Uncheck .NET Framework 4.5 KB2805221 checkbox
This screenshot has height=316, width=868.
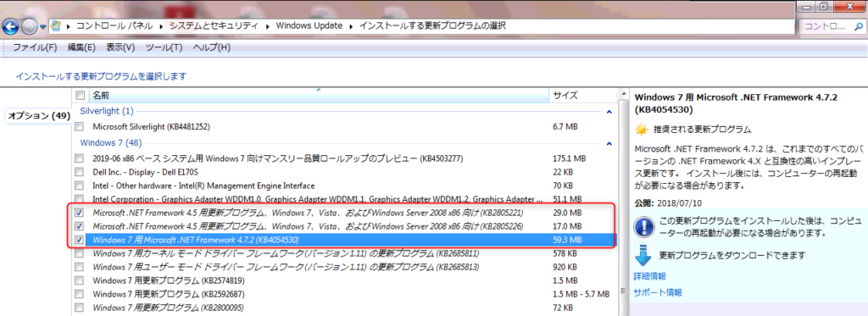[80, 213]
